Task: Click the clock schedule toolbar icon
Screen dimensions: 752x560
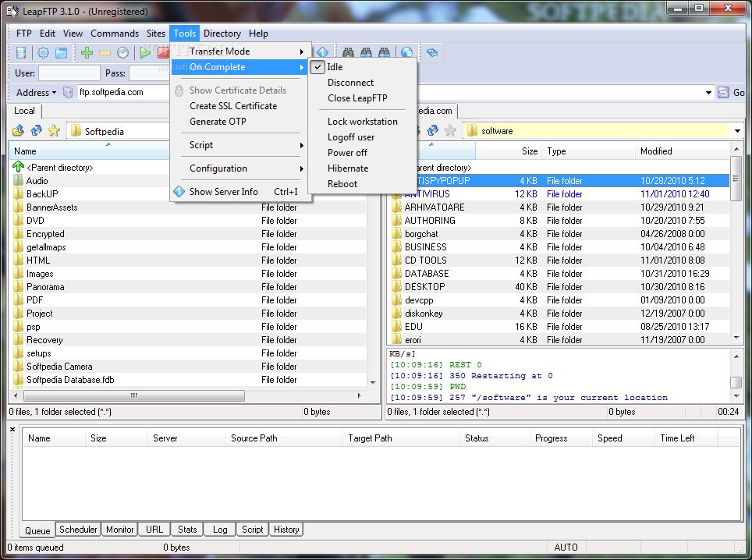Action: click(x=122, y=53)
